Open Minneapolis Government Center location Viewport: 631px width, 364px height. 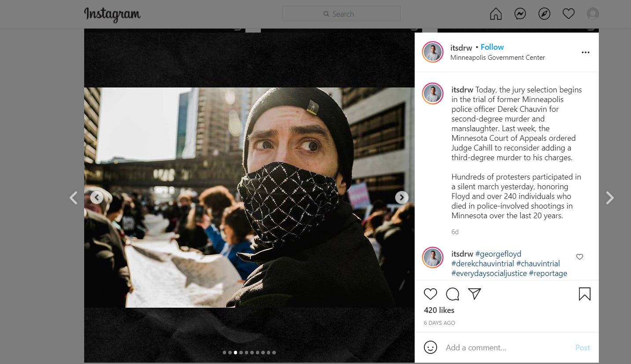tap(497, 58)
